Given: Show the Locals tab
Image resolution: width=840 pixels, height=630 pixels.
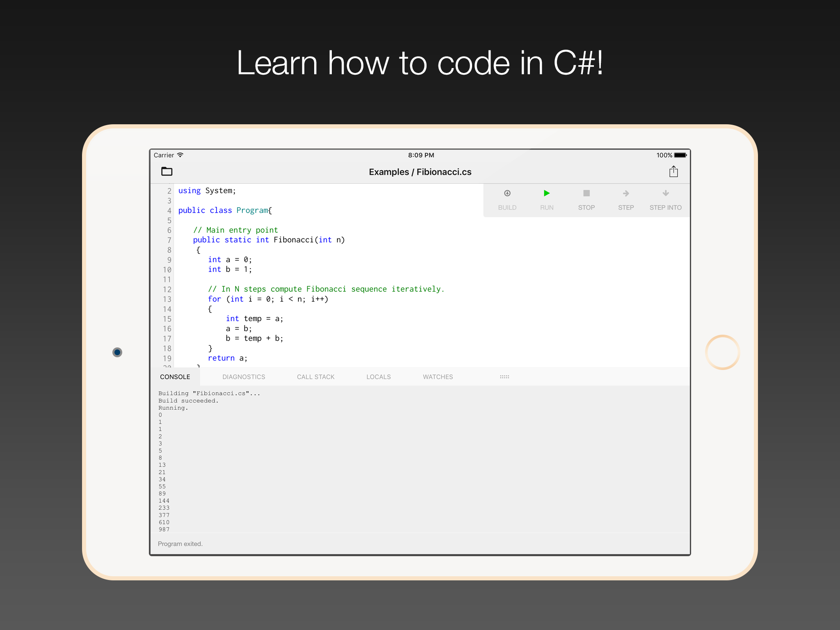Looking at the screenshot, I should pos(378,377).
